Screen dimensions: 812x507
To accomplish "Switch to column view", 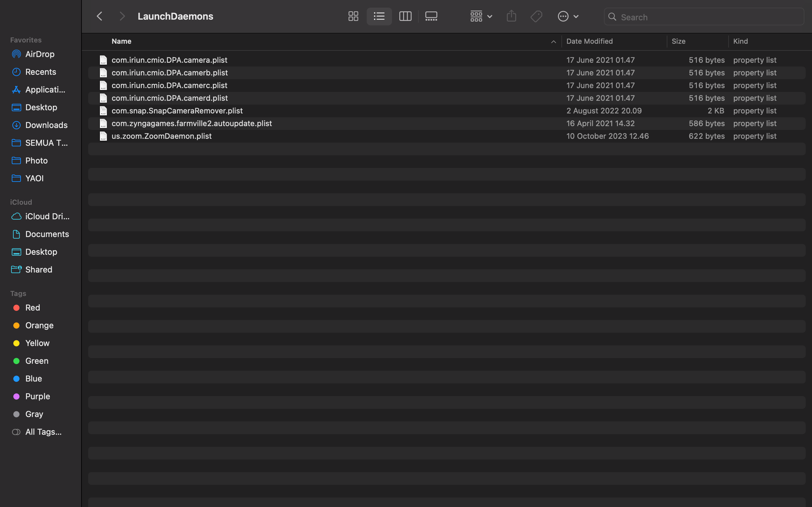I will [405, 16].
